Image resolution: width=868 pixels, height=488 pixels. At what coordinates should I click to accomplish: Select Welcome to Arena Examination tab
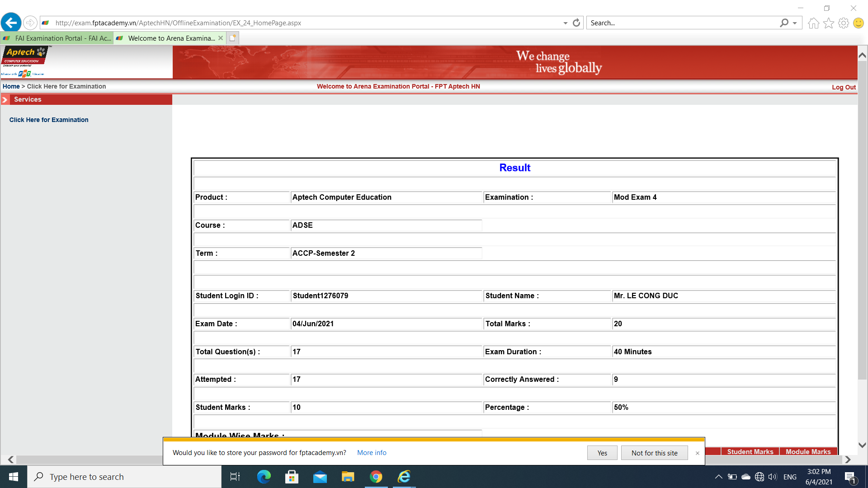165,38
